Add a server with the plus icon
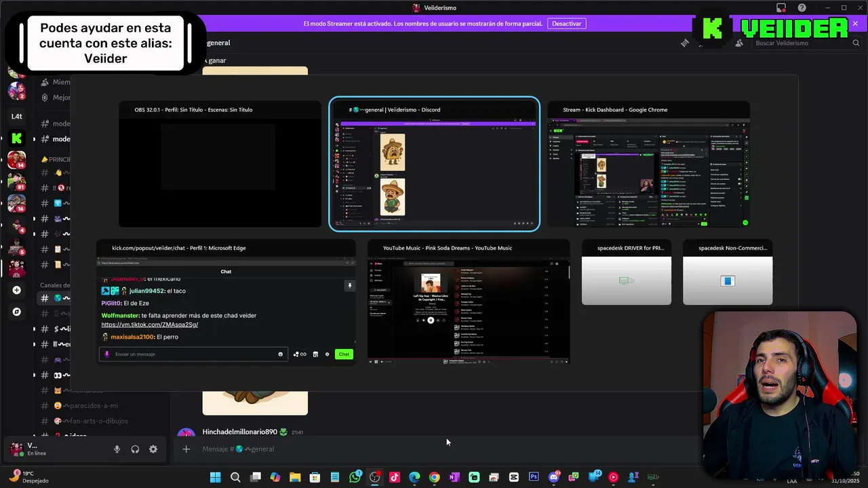The image size is (868, 488). coord(17,290)
